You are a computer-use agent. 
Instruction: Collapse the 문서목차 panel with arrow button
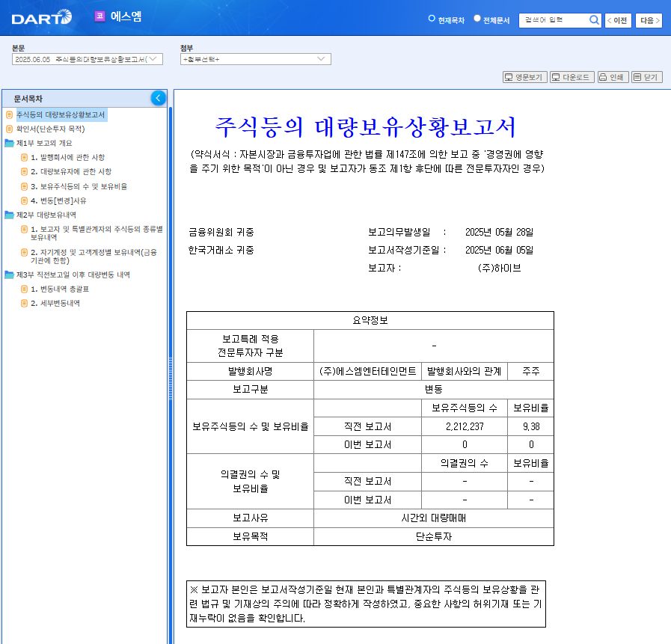coord(159,98)
